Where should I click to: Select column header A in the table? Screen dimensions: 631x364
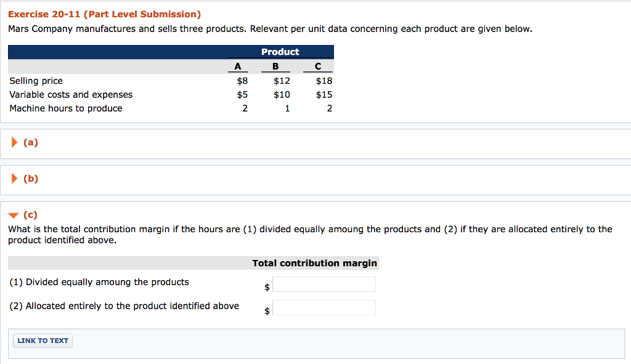[237, 66]
